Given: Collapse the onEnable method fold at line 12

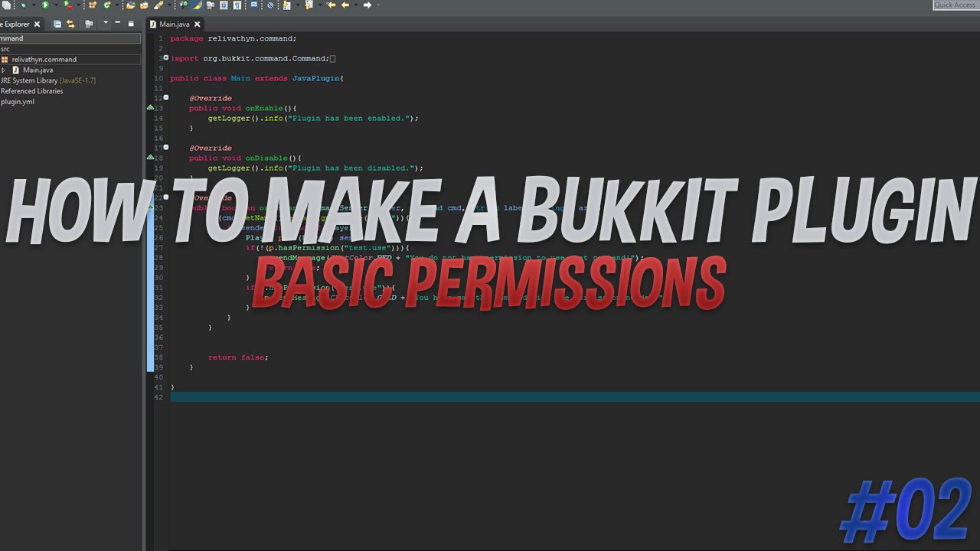Looking at the screenshot, I should [166, 98].
